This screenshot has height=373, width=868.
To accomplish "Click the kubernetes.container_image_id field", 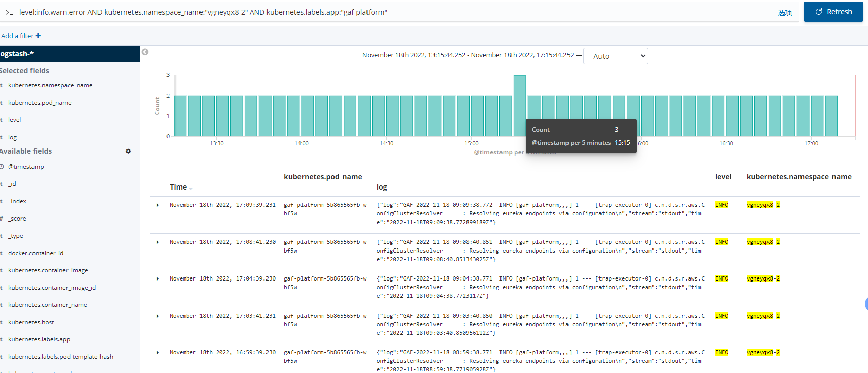I will (x=52, y=288).
